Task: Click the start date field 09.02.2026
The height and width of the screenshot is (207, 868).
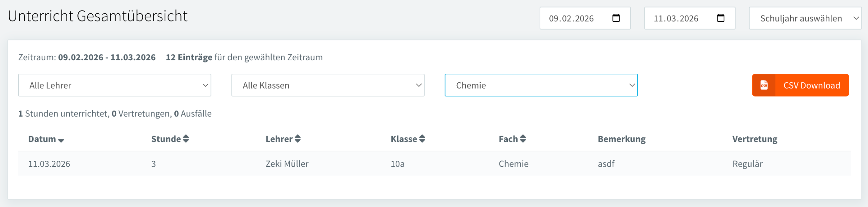Action: 571,18
